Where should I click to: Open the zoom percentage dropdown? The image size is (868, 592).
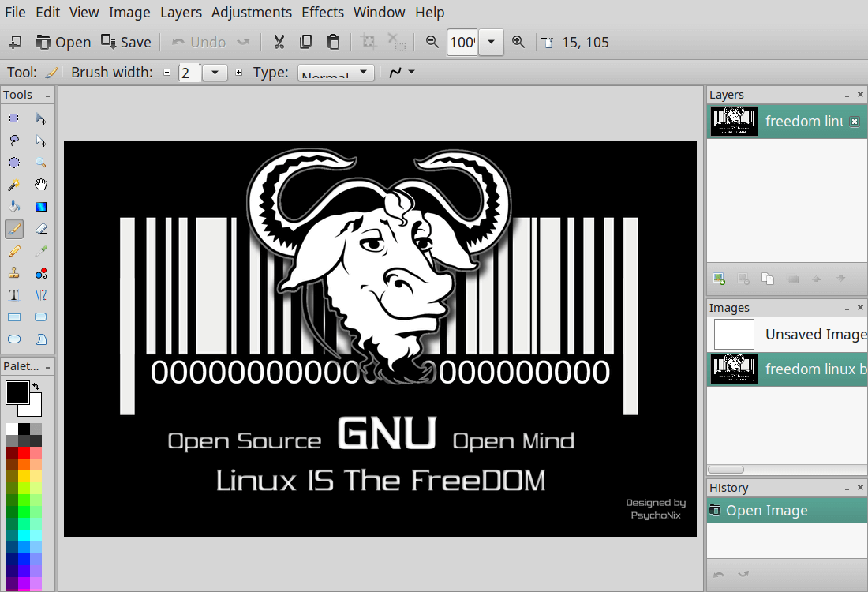click(x=491, y=43)
